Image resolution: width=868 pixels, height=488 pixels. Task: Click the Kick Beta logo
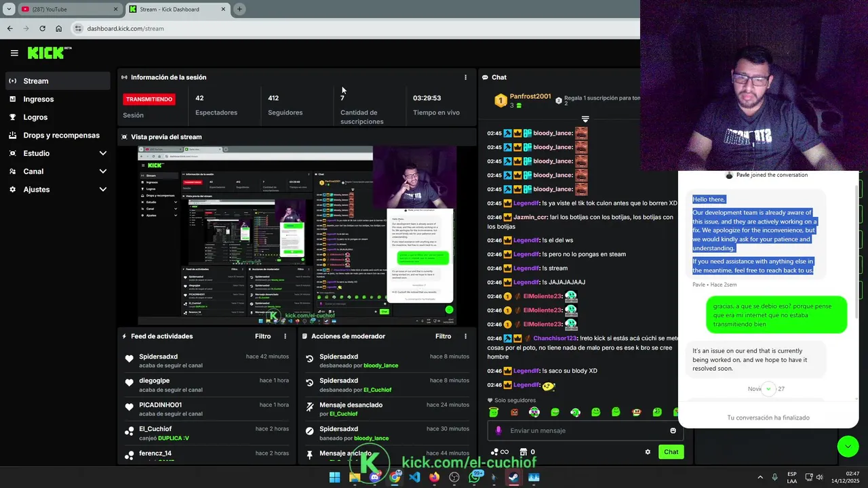tap(49, 53)
